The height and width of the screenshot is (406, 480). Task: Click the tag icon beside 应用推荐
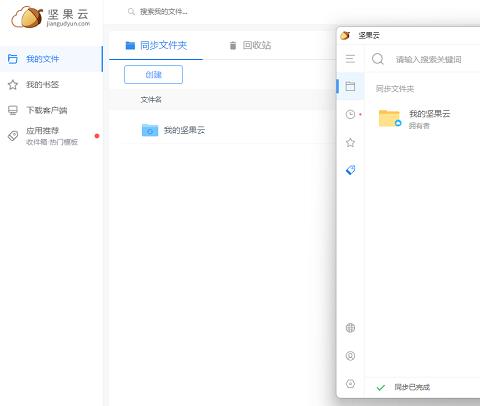click(x=13, y=136)
